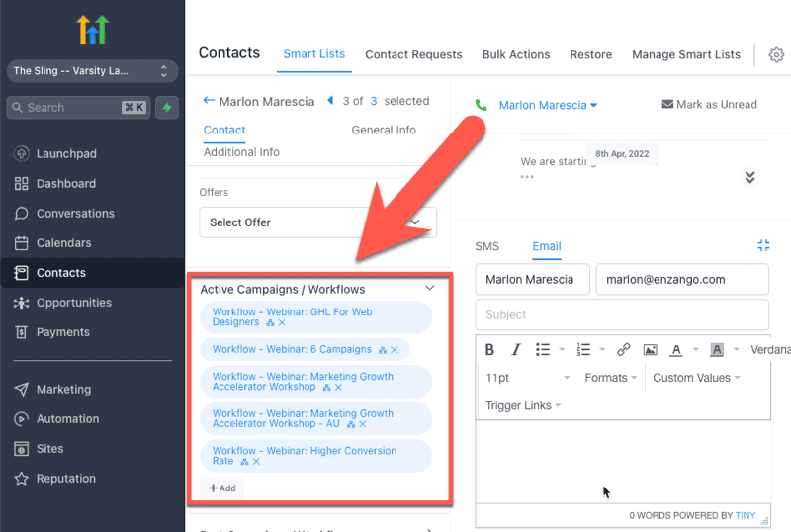Click the Add workflow button
Screen dimensions: 791x532
coord(222,488)
